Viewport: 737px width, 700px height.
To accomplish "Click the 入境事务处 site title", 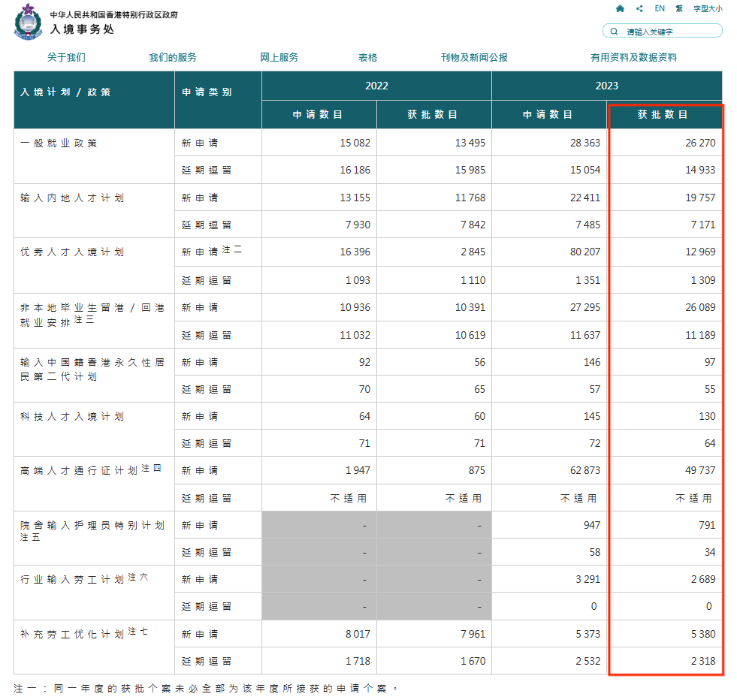I will (82, 29).
